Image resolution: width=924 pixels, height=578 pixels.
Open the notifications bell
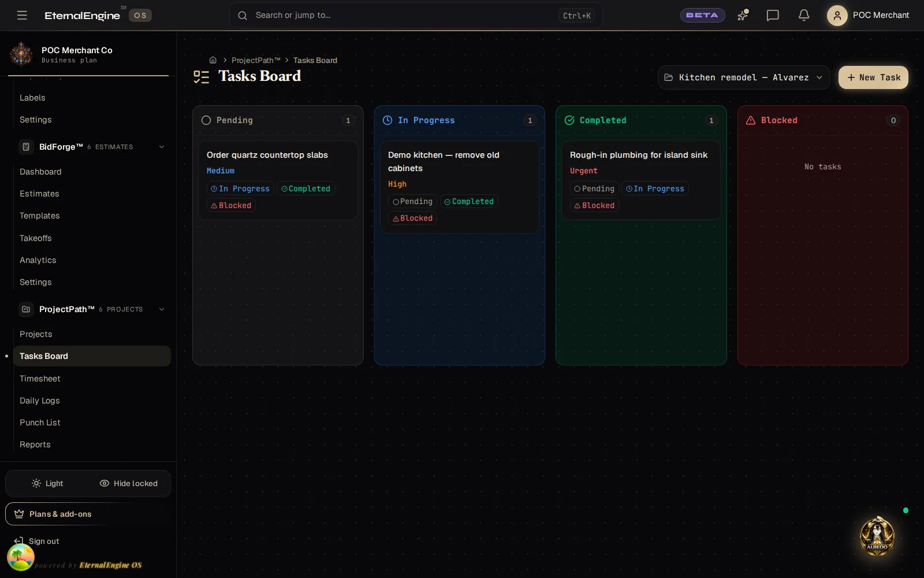tap(804, 15)
